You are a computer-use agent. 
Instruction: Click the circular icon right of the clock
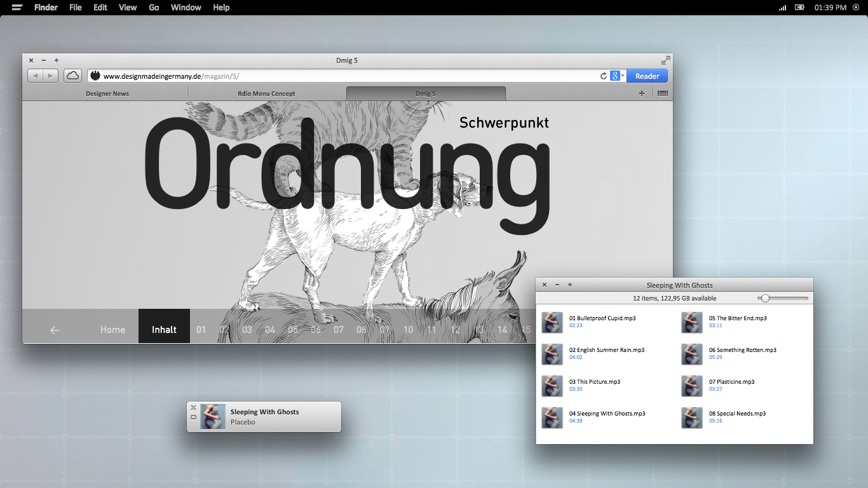click(x=855, y=8)
